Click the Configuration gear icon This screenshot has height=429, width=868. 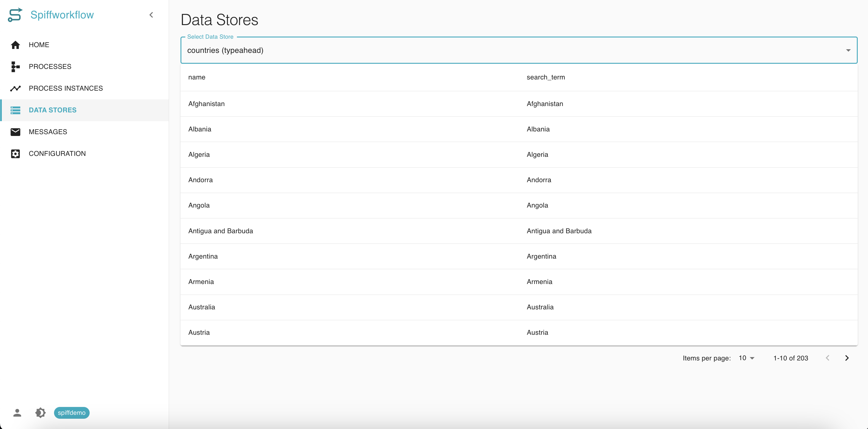point(15,153)
